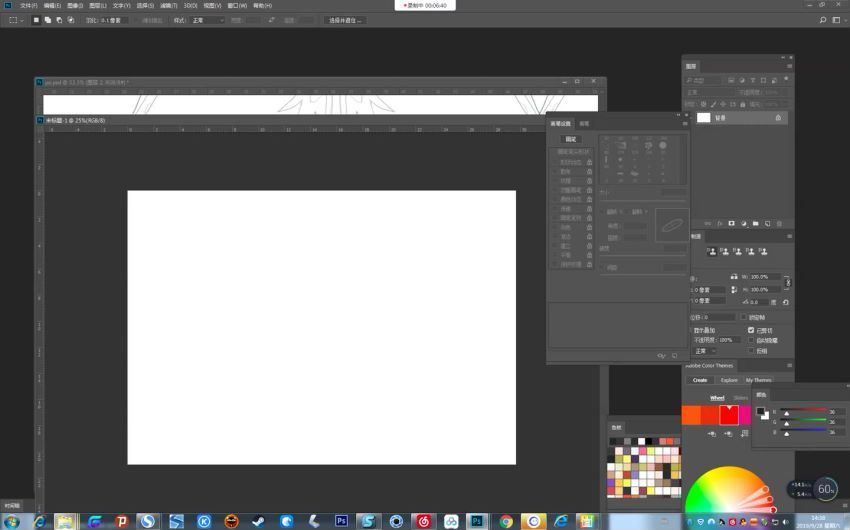The image size is (850, 530).
Task: Open the layer filter kind dropdown
Action: point(704,80)
